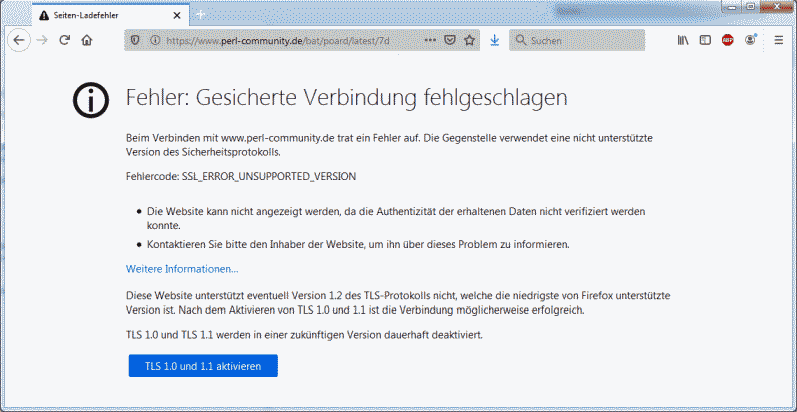Save page to Pocket icon
Screen dimensions: 797x412
click(x=450, y=41)
